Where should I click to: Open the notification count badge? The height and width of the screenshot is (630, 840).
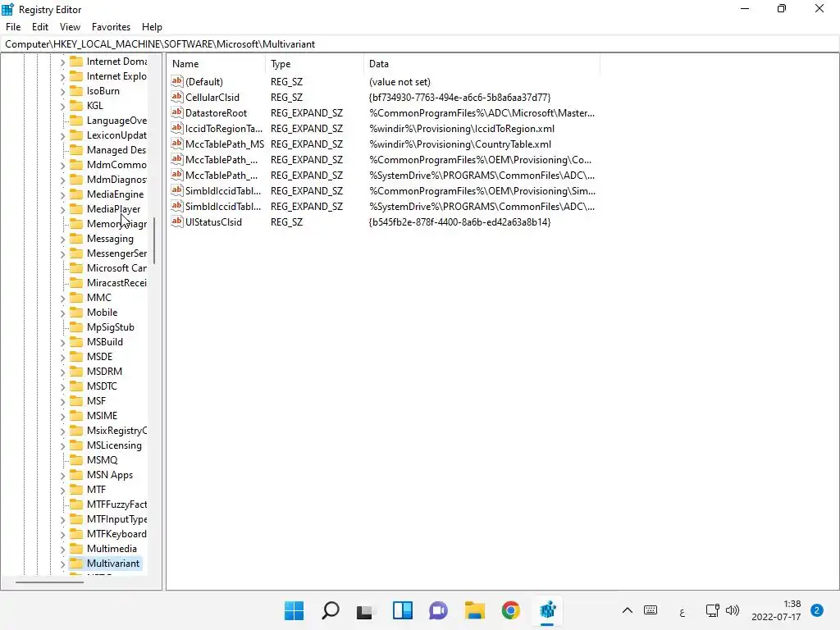[x=817, y=610]
